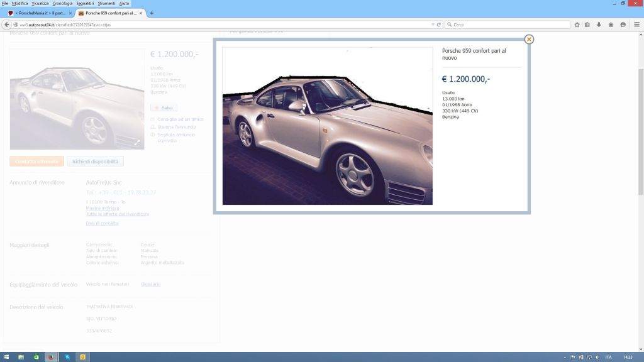Open the Firefox hamburger menu
Screen dimensions: 644x362
[636, 25]
